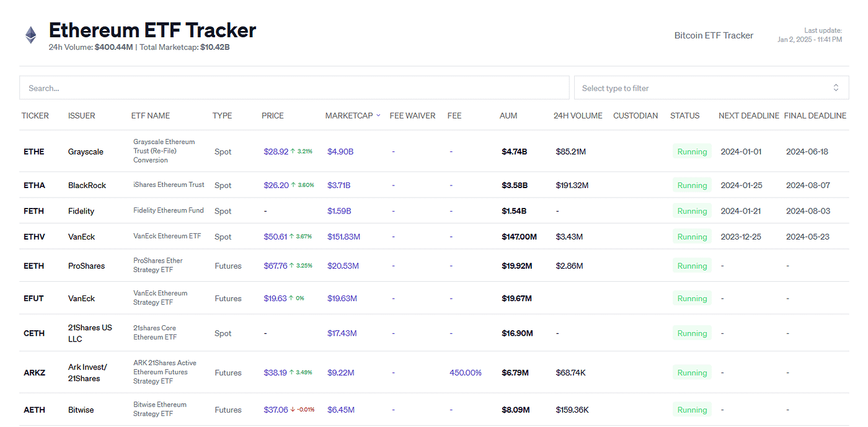
Task: Select the EFUT ticker cell
Action: click(x=33, y=299)
